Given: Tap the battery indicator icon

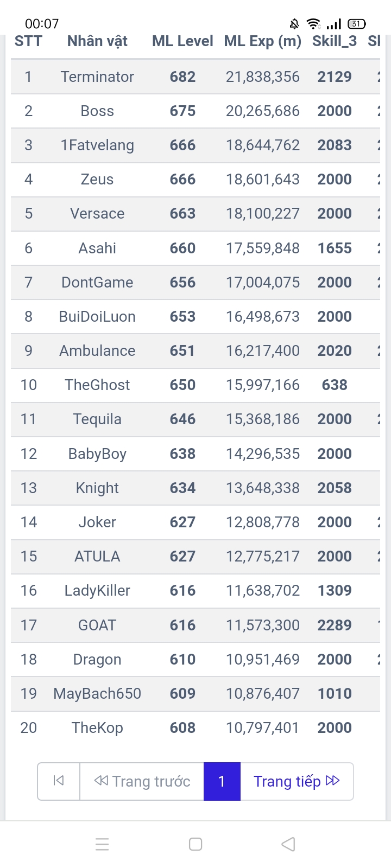Looking at the screenshot, I should tap(356, 24).
